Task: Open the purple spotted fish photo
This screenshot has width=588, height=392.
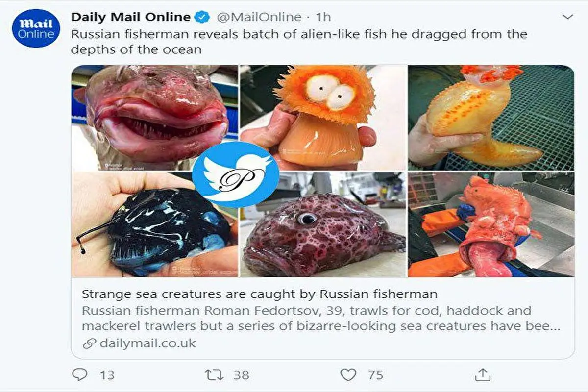Action: coord(323,225)
